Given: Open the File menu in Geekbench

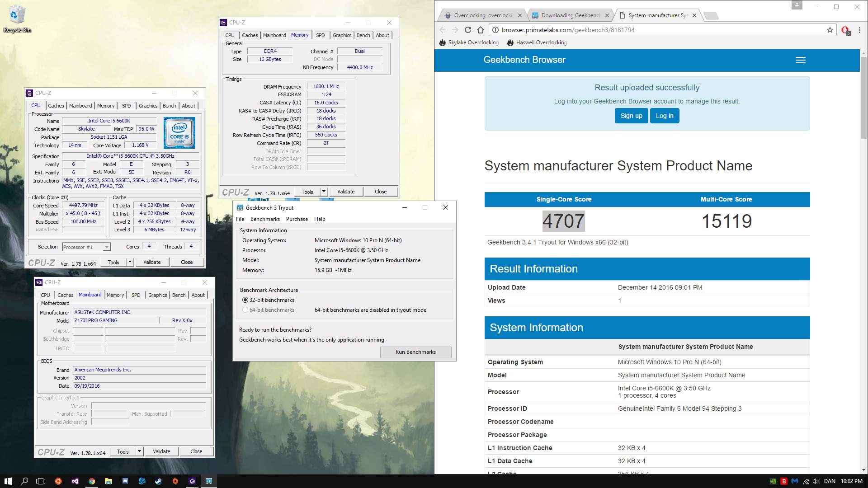Looking at the screenshot, I should coord(240,219).
